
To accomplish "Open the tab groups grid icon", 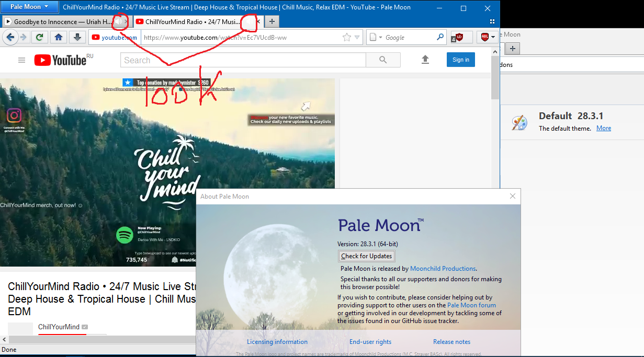I will 492,22.
